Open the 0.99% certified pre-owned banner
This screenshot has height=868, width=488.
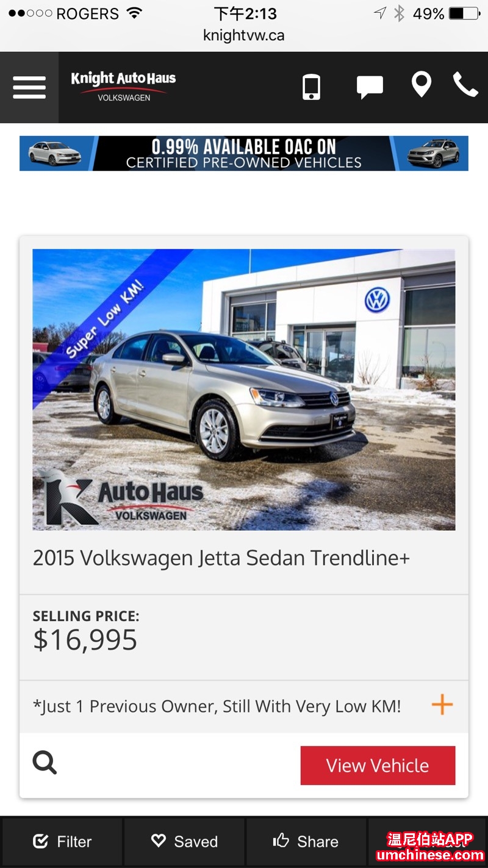pos(244,153)
